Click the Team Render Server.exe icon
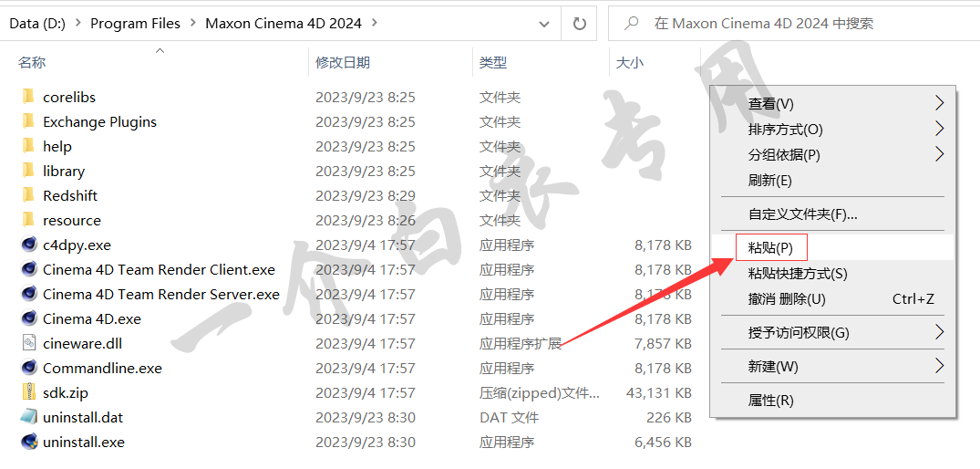 click(x=29, y=293)
